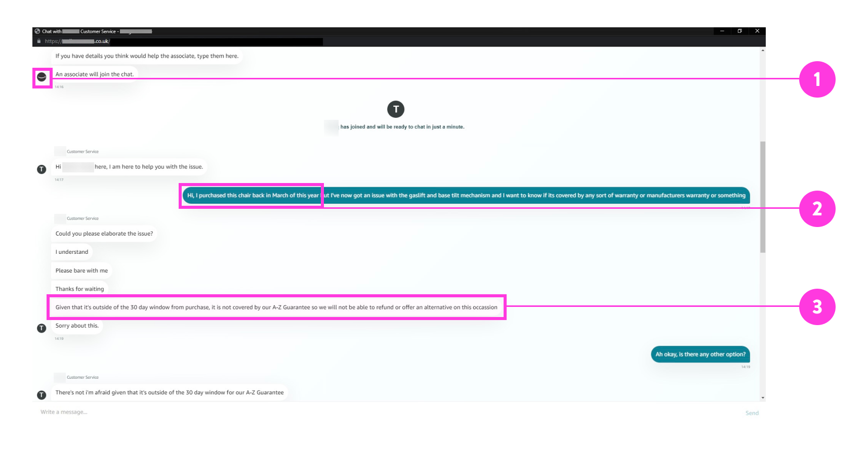The image size is (868, 451).
Task: Click the padlock icon in the address bar
Action: [39, 41]
